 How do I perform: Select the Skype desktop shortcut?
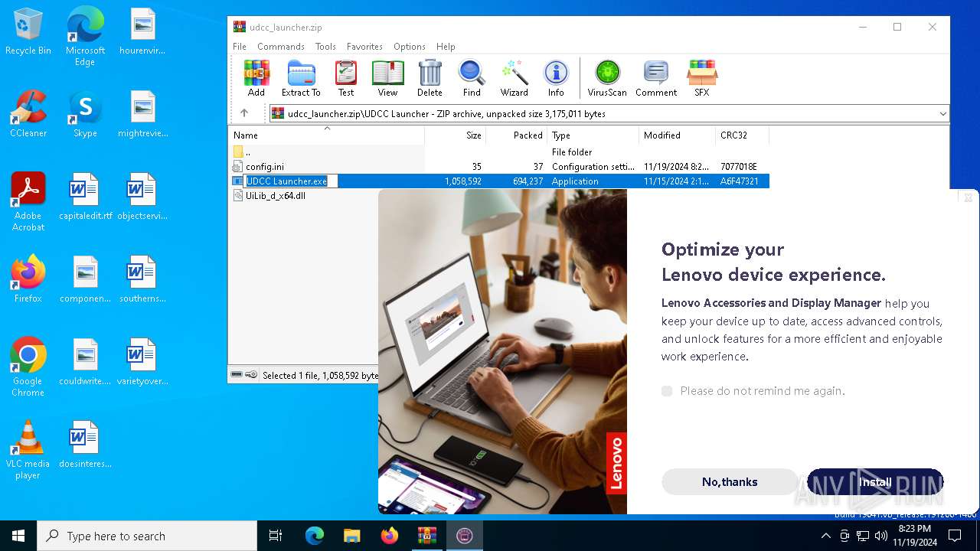(85, 114)
